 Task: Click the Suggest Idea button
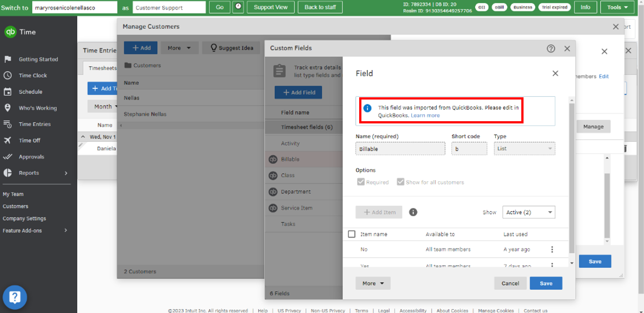[x=232, y=48]
